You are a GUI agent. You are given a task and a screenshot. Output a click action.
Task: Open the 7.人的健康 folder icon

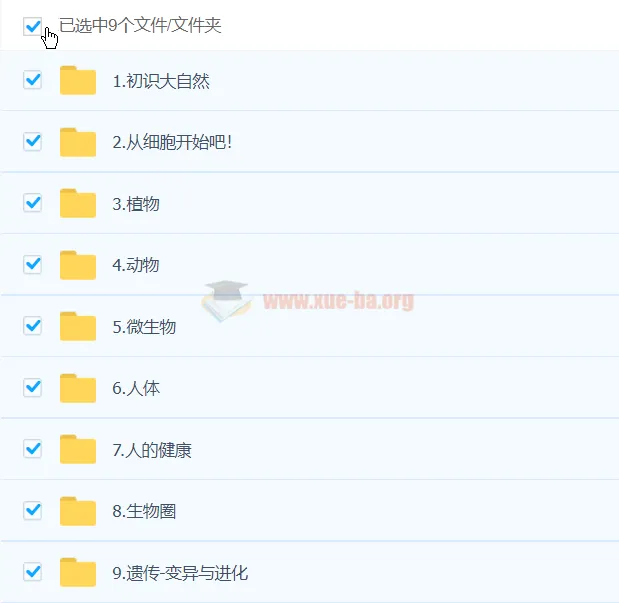(x=78, y=449)
